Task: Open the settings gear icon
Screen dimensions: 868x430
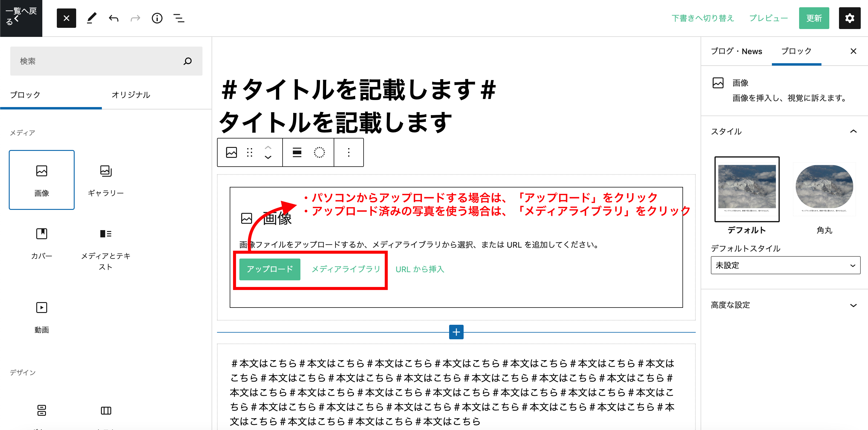Action: tap(850, 18)
